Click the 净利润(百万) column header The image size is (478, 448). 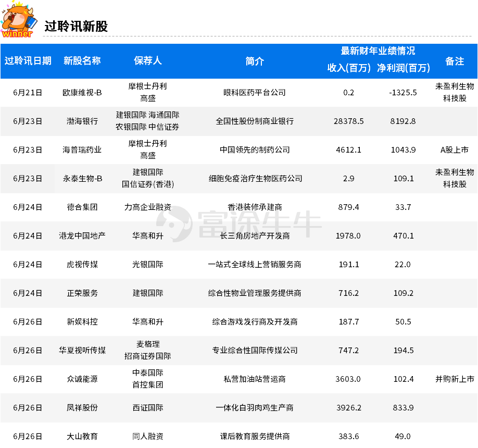pyautogui.click(x=404, y=68)
